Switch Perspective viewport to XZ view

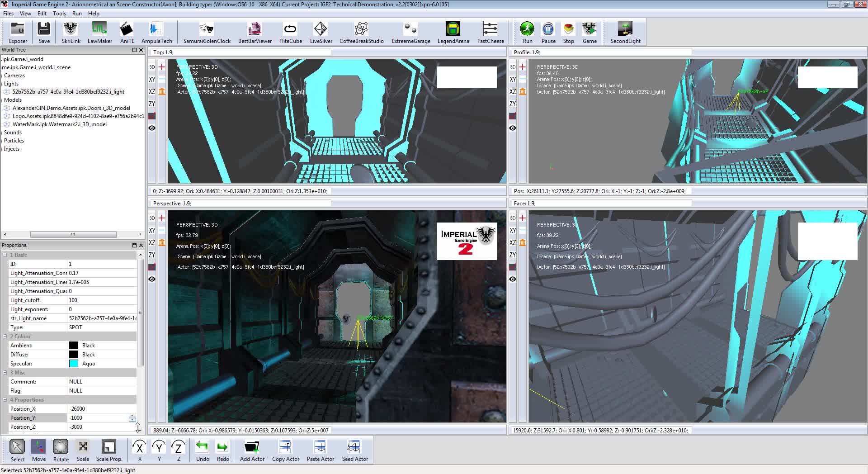point(152,242)
